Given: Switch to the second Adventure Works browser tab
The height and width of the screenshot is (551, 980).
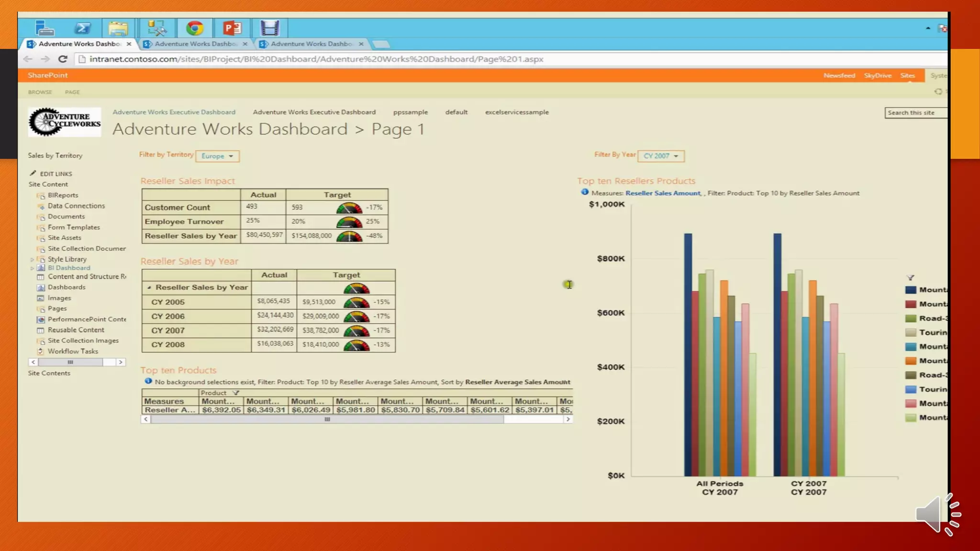Looking at the screenshot, I should [195, 44].
